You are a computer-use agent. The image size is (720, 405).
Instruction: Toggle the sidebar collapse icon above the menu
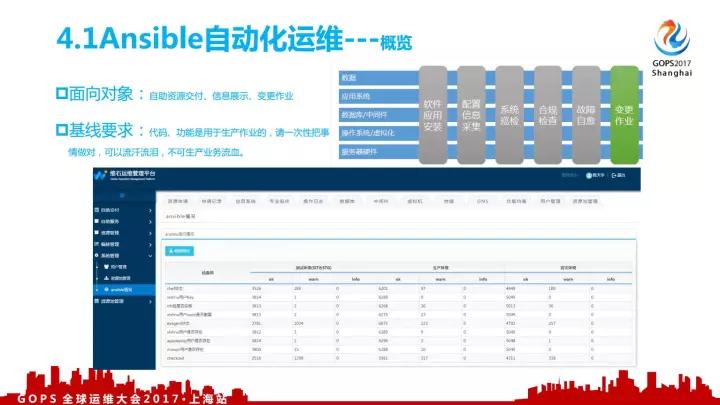pos(122,196)
